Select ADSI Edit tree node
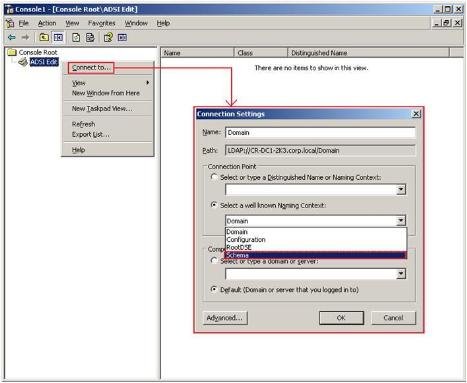This screenshot has height=383, width=467. point(44,62)
